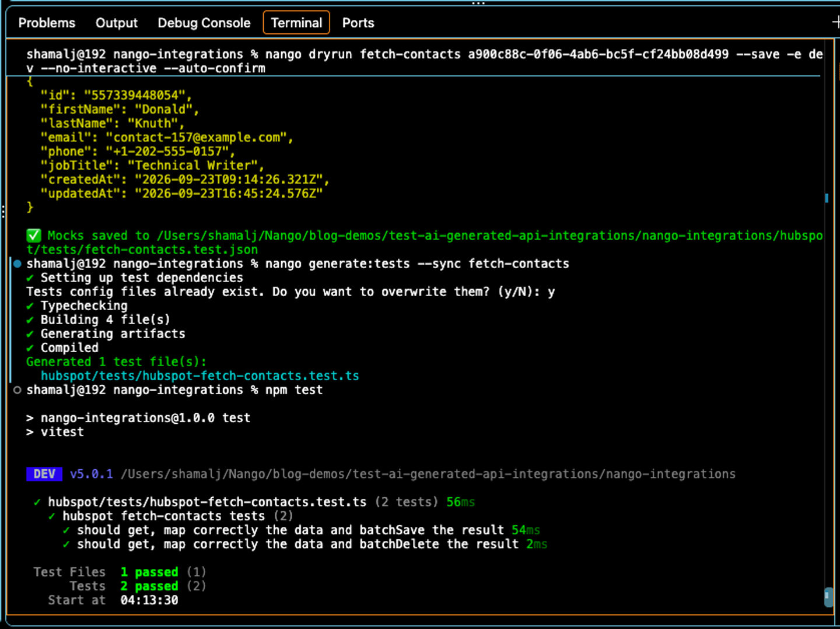
Task: Click the green check mark before Mocks saved
Action: coord(34,236)
